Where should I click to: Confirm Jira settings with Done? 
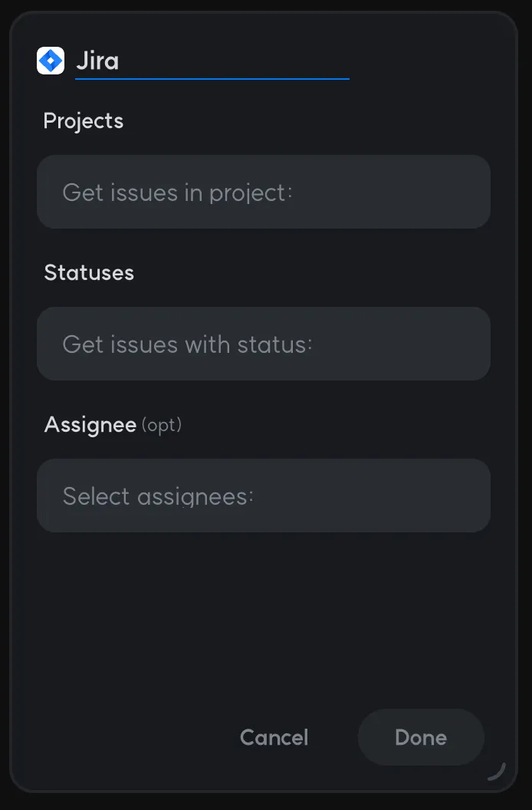[x=421, y=738]
